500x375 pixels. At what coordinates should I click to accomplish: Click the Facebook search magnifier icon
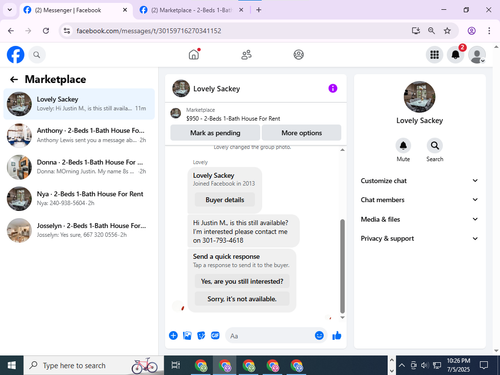37,55
